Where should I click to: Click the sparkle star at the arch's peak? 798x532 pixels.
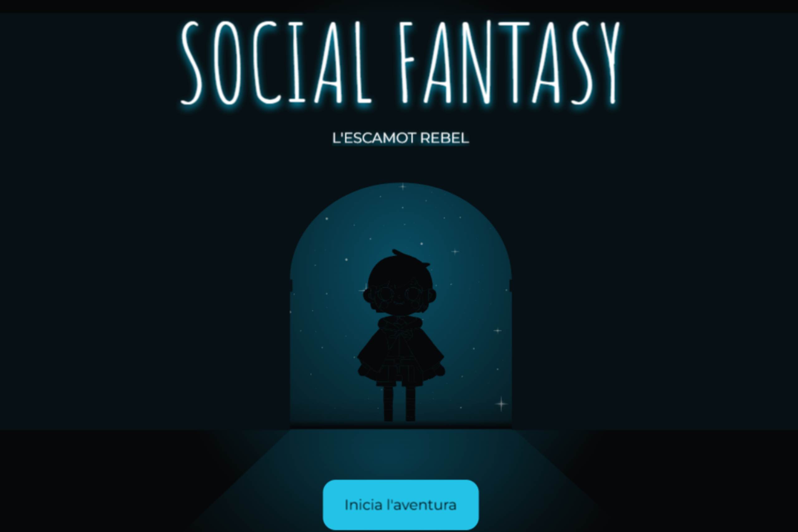(402, 186)
